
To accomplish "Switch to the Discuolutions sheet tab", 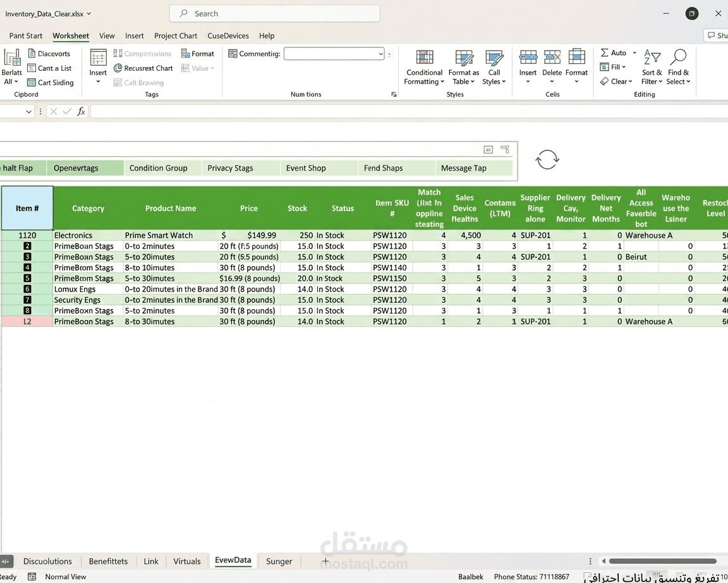I will coord(47,561).
